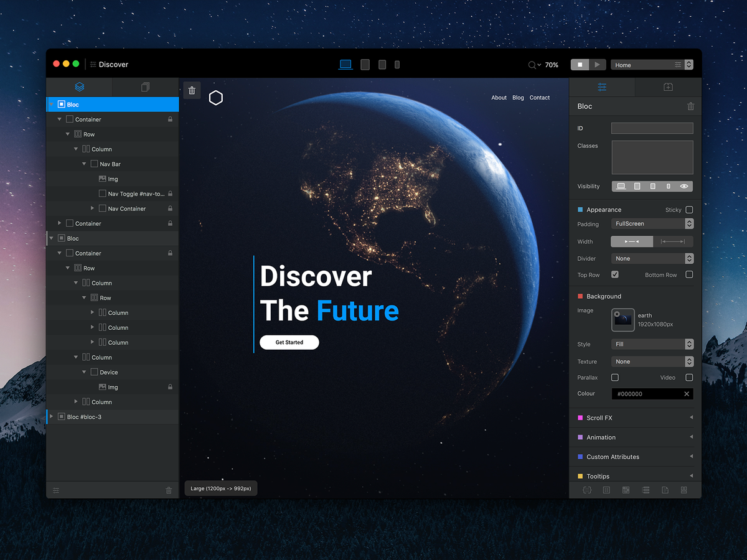The height and width of the screenshot is (560, 747).
Task: Delete bloc using inspector trash icon
Action: [690, 106]
